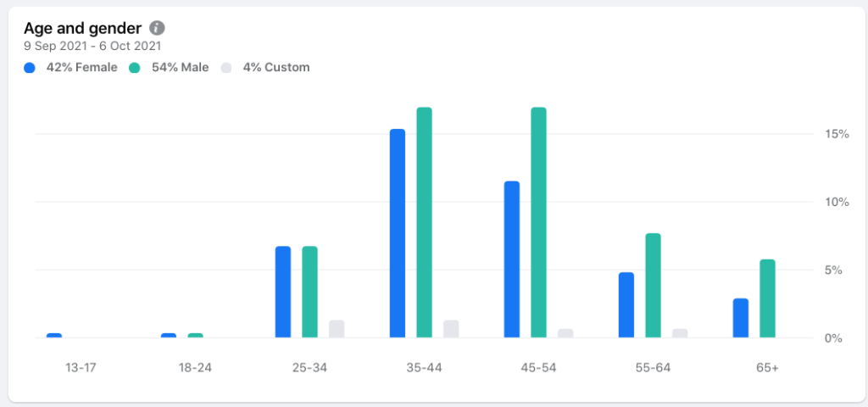Image resolution: width=868 pixels, height=407 pixels.
Task: Click the blue female bar for 45-54
Action: tap(512, 259)
